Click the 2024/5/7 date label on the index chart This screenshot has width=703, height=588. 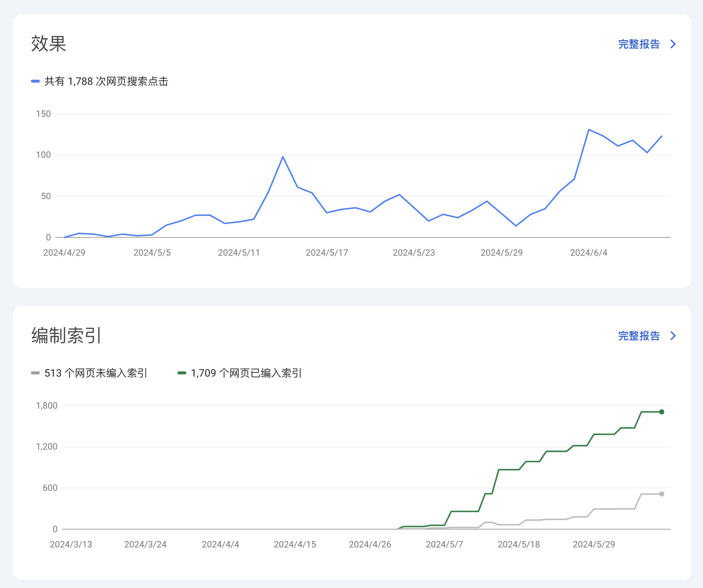[444, 544]
